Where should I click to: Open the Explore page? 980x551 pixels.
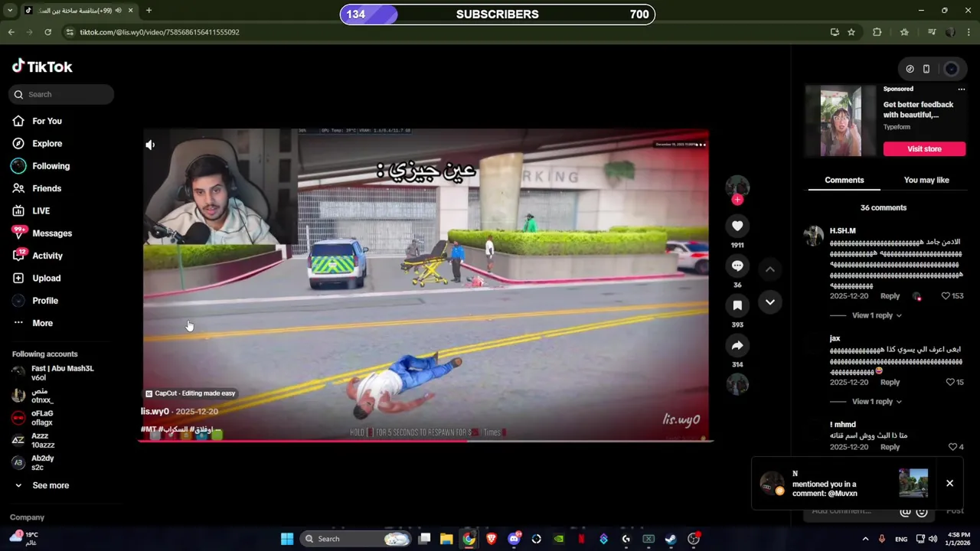37,143
